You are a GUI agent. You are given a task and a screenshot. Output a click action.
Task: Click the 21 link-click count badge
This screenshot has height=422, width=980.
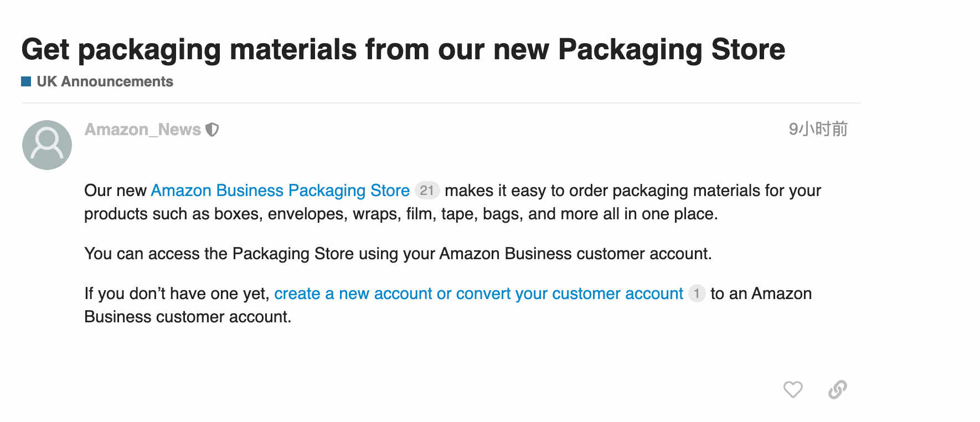click(427, 191)
